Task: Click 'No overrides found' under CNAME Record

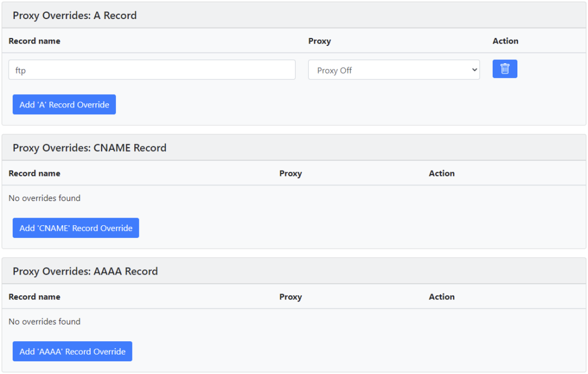Action: (45, 198)
